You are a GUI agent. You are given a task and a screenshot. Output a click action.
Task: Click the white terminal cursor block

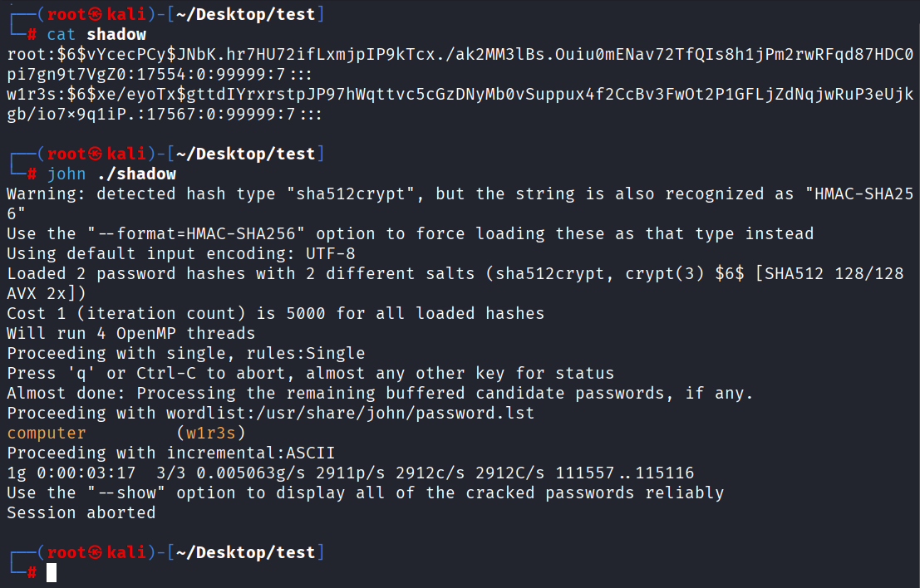[52, 572]
